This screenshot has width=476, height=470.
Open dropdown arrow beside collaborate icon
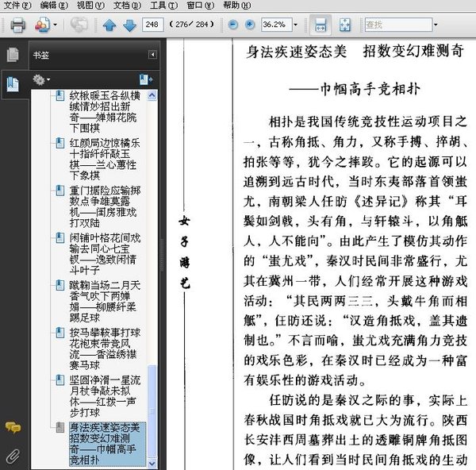[x=55, y=25]
